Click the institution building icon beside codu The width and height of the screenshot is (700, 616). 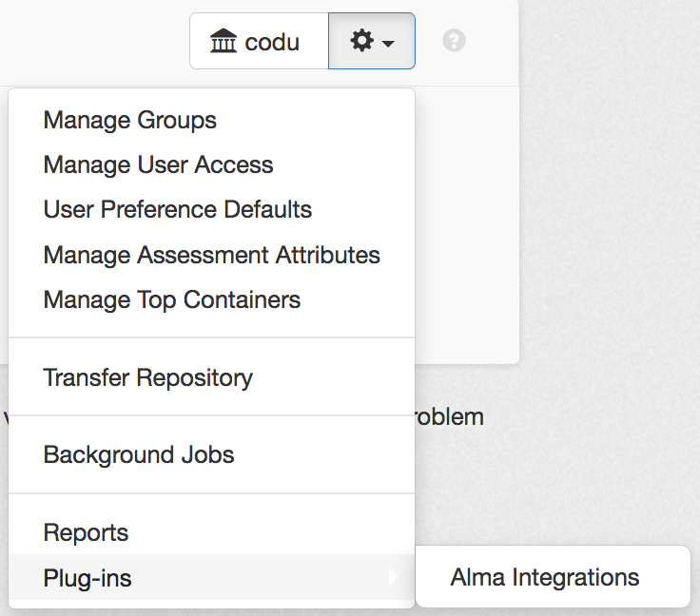[223, 42]
